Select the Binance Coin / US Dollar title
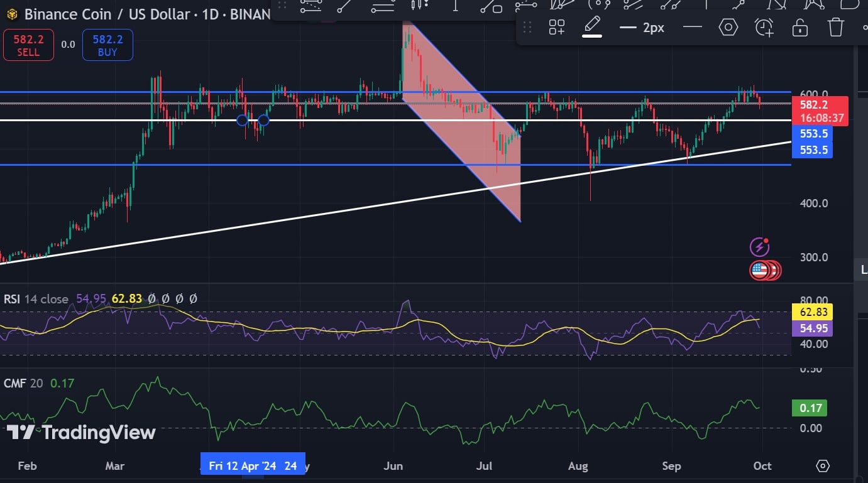868x483 pixels. (107, 14)
